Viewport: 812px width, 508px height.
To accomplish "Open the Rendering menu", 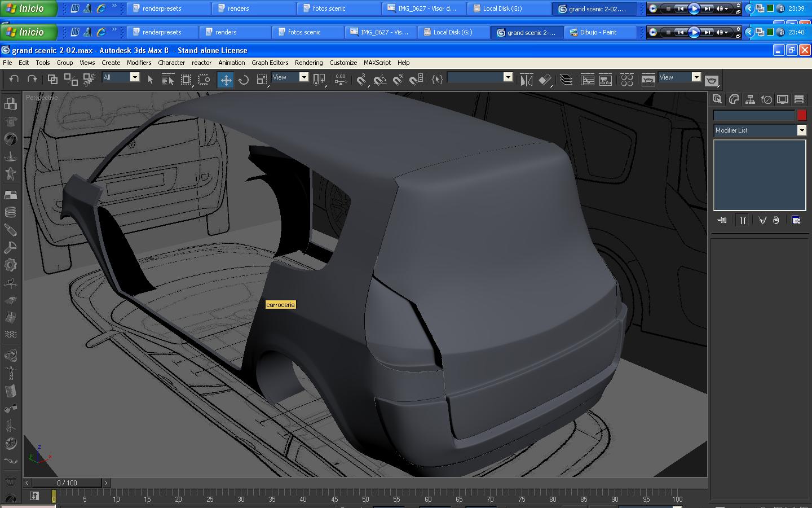I will pos(308,63).
